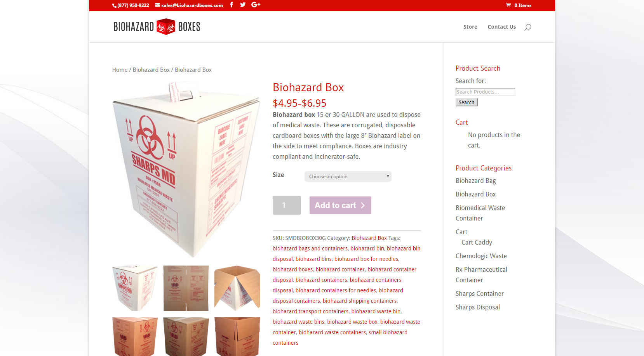Click the product quantity field

pos(287,205)
